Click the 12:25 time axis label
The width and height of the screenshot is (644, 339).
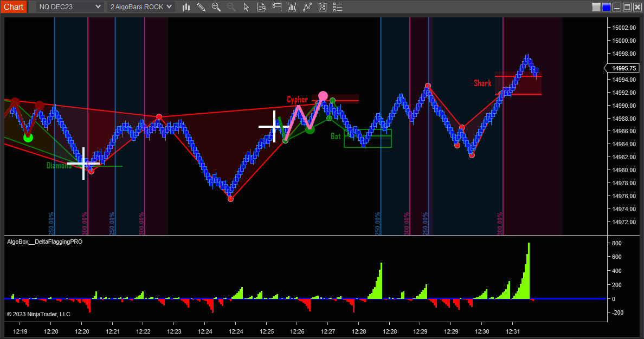tap(267, 331)
